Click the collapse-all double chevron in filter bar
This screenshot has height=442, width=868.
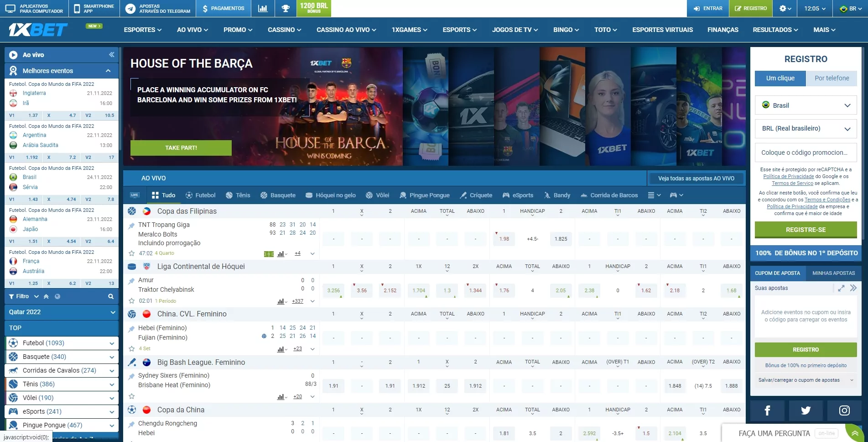tap(46, 296)
